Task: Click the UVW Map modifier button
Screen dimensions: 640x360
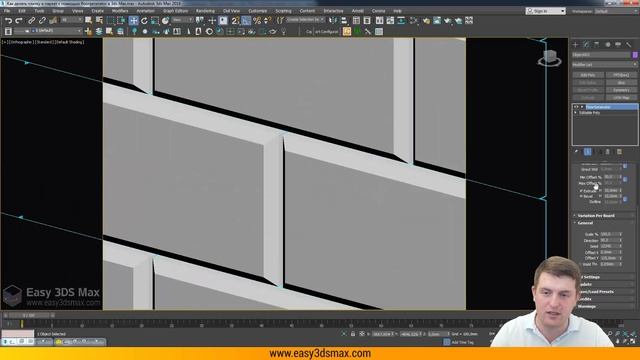Action: tap(621, 98)
